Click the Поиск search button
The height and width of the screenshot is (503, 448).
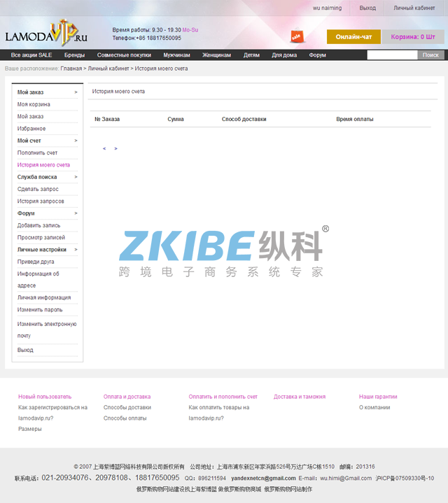click(430, 55)
